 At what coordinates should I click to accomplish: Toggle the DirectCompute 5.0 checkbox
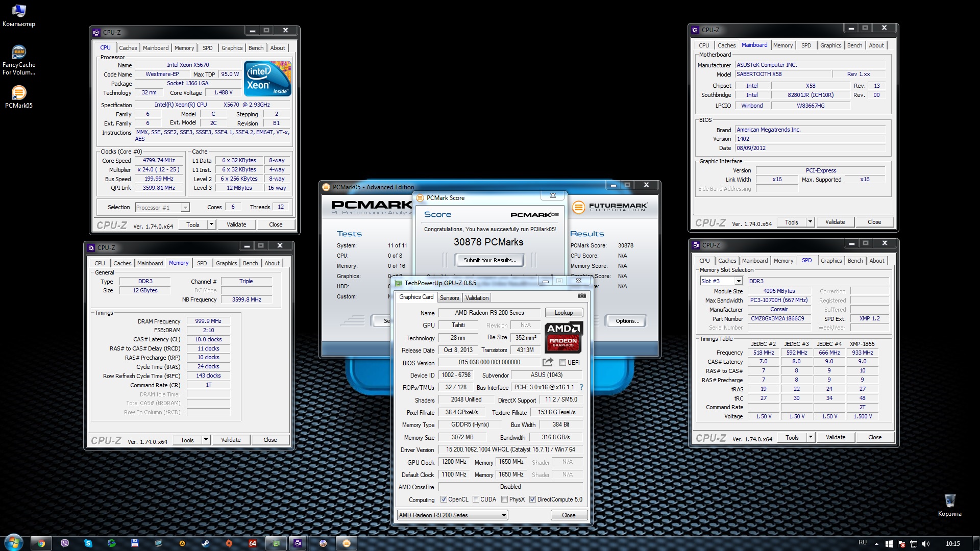(x=532, y=499)
